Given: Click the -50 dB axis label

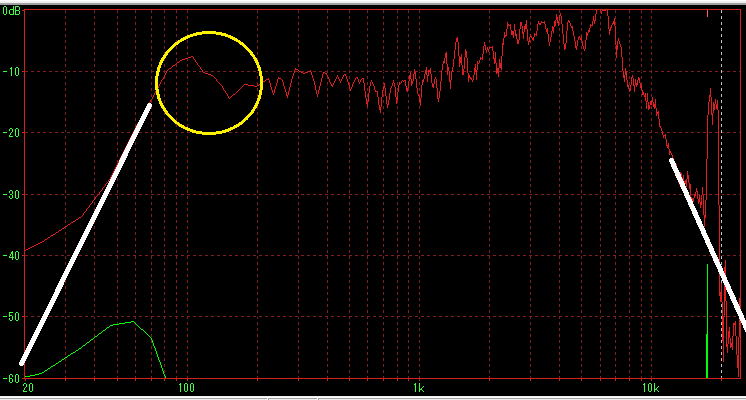Looking at the screenshot, I should 11,317.
